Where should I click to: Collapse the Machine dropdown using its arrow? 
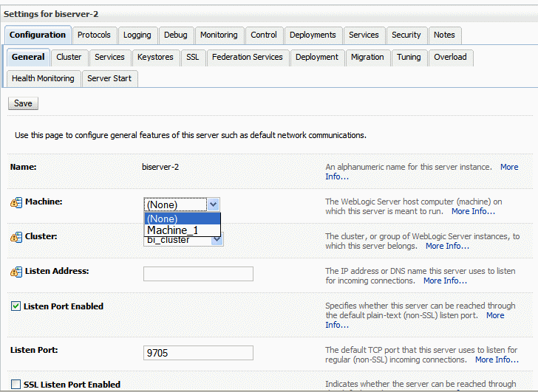point(214,204)
